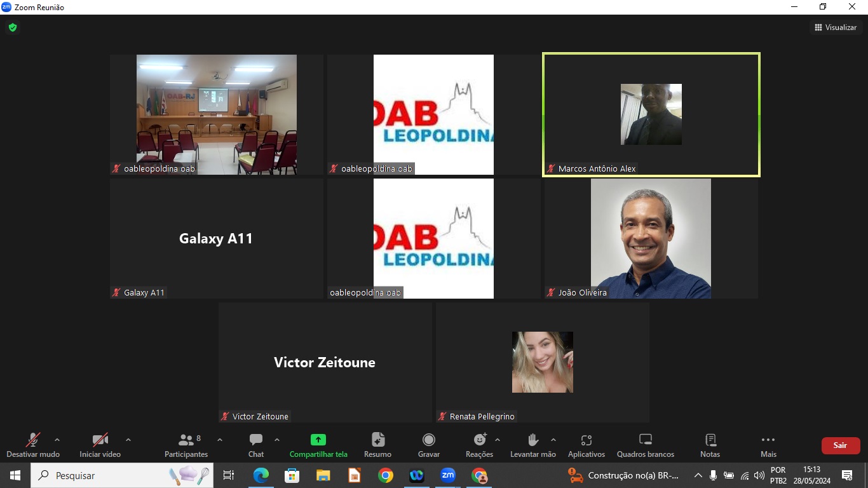Open Microsoft Edge from the taskbar
868x488 pixels.
(261, 475)
